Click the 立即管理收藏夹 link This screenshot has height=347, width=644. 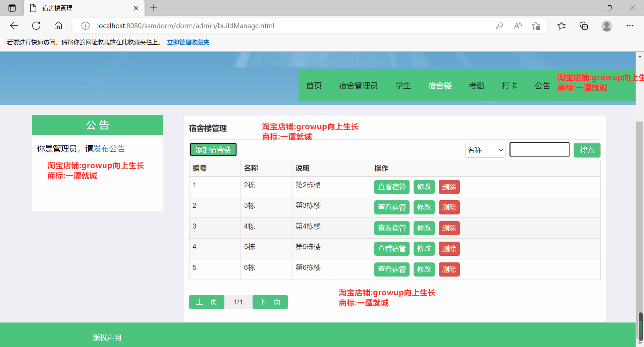click(188, 42)
